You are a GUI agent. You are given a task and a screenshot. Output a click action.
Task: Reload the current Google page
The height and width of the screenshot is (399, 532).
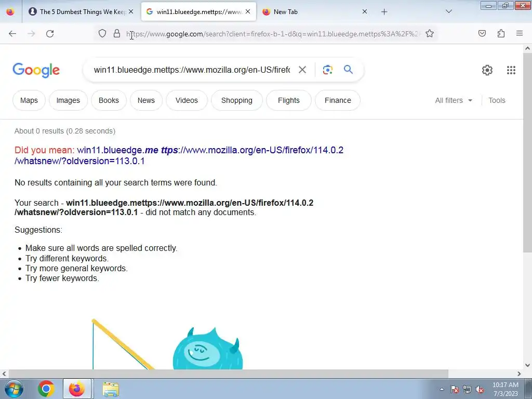pyautogui.click(x=50, y=33)
